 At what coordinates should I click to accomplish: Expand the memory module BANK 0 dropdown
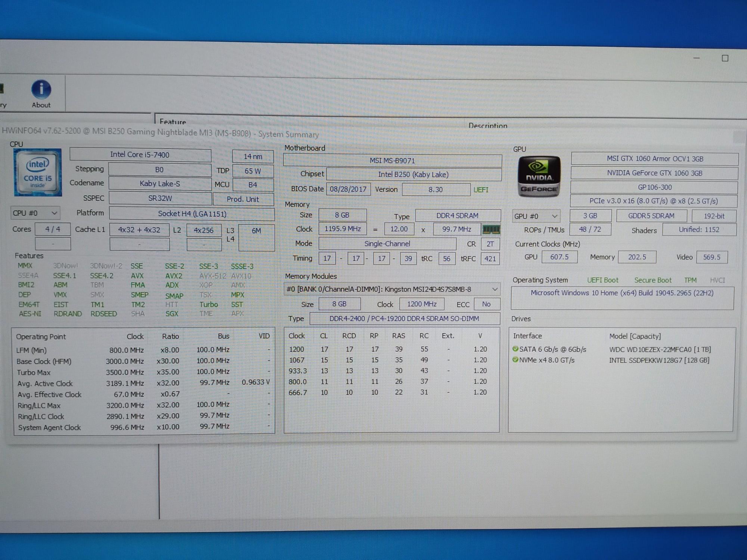392,289
